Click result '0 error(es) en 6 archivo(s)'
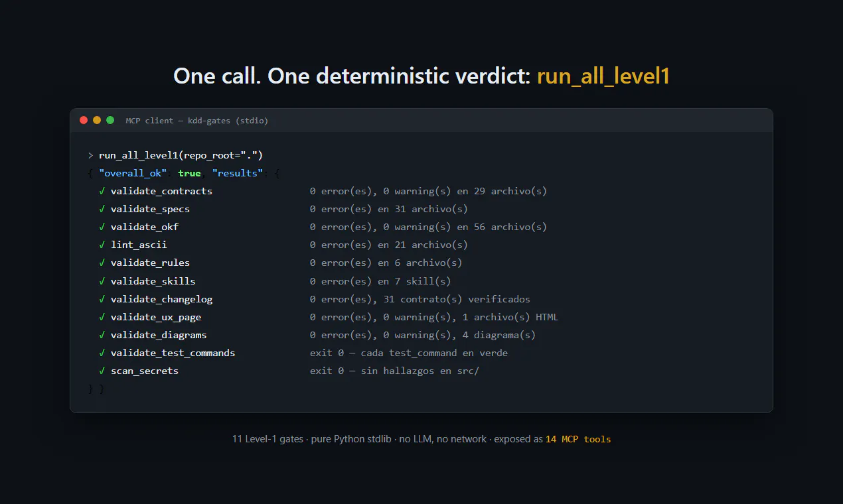The image size is (843, 504). 386,263
